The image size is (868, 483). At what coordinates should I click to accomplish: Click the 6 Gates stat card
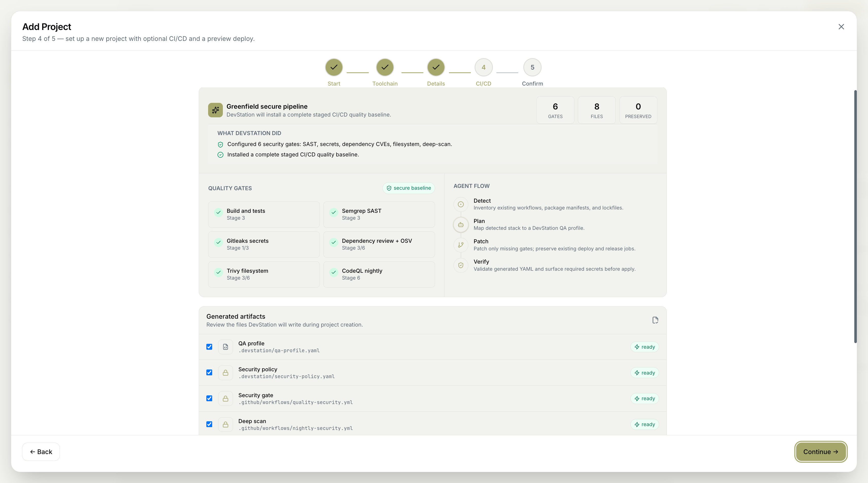click(x=555, y=110)
